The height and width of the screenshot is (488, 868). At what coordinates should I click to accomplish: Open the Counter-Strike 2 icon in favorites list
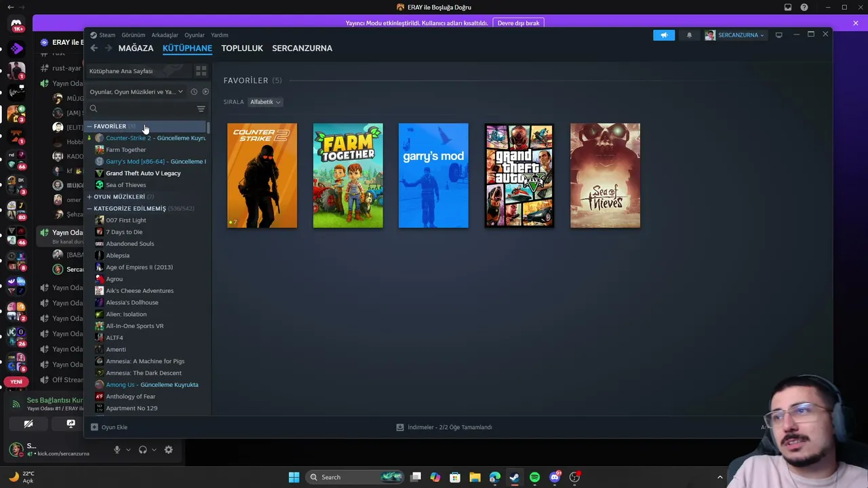pyautogui.click(x=100, y=138)
